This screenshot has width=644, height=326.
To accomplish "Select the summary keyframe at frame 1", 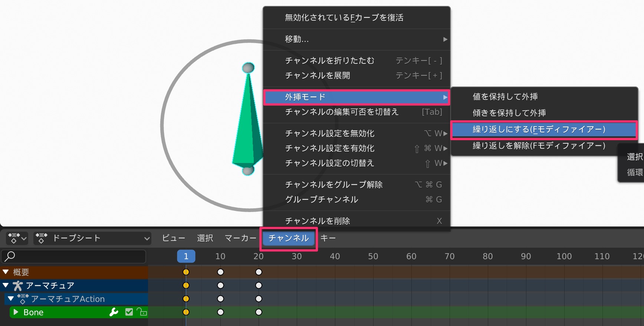I will [x=186, y=272].
